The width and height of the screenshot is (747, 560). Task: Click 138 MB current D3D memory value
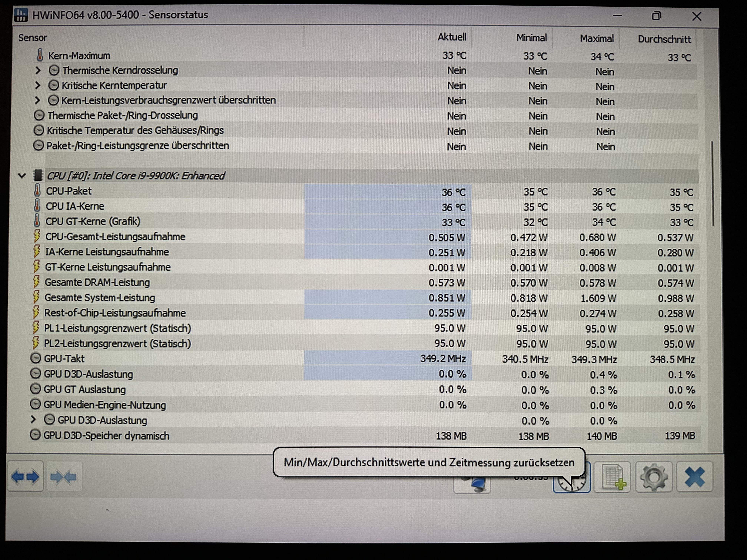[451, 436]
